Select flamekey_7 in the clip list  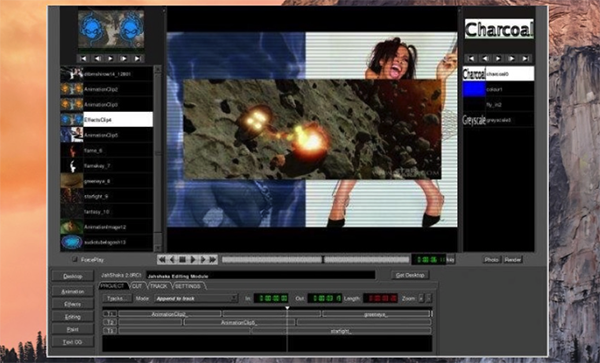(107, 166)
